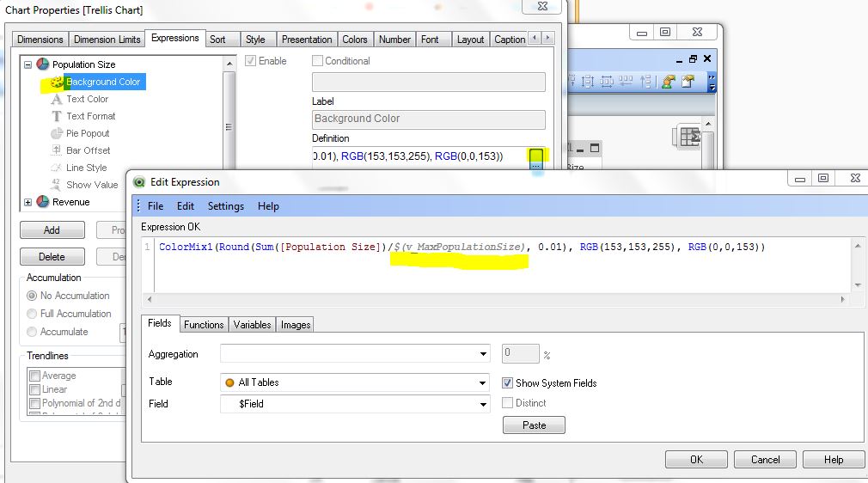
Task: Toggle the Enable checkbox
Action: coord(250,61)
